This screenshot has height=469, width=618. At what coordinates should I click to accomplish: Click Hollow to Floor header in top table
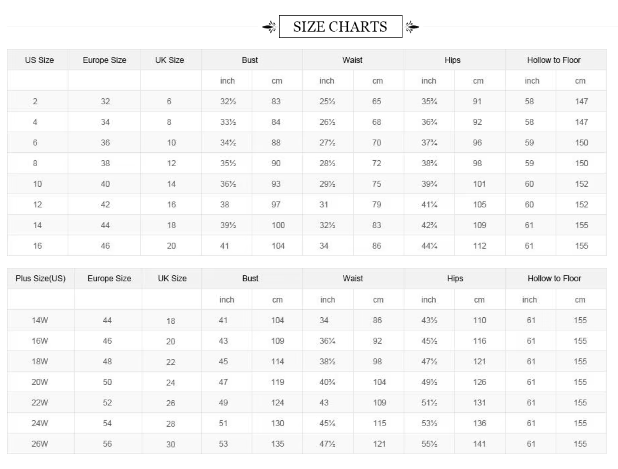pos(553,60)
